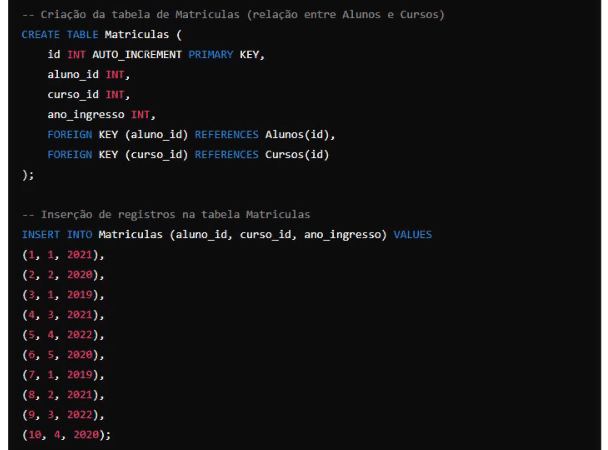608x450 pixels.
Task: Click the row (1, 1, 2021)
Action: click(62, 254)
